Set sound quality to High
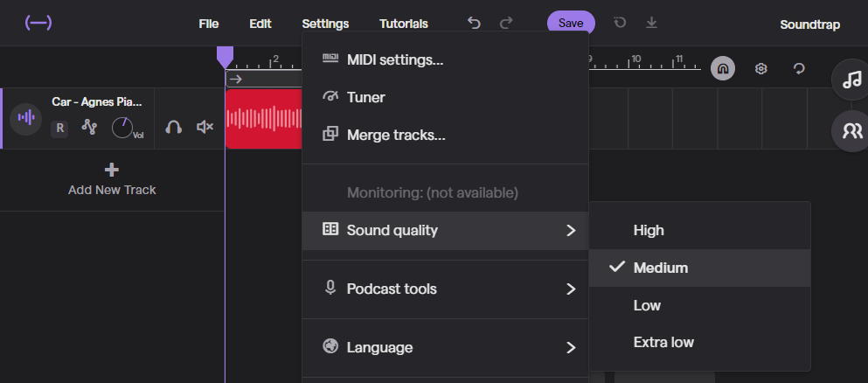The height and width of the screenshot is (383, 868). (699, 230)
